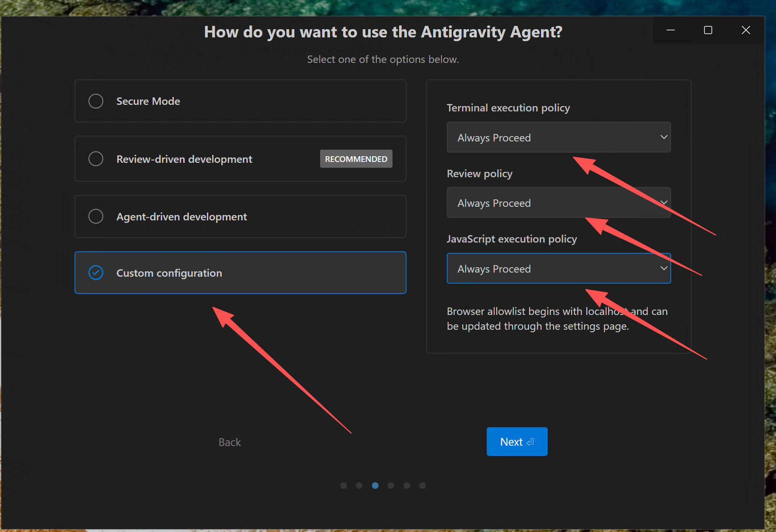Jump to the fifth step dot

pos(407,486)
